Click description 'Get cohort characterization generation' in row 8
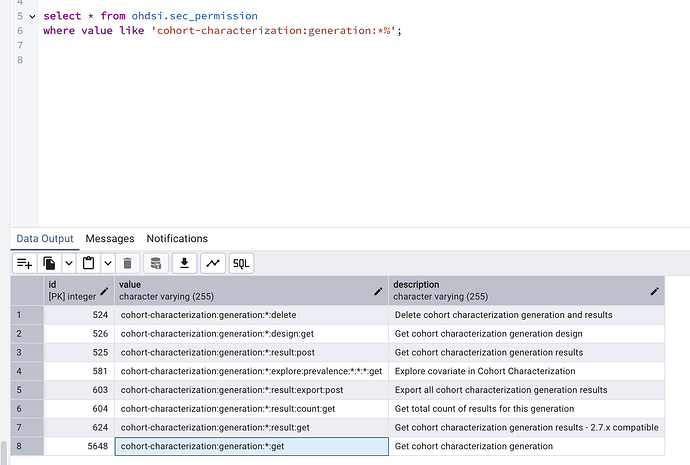 click(527, 446)
